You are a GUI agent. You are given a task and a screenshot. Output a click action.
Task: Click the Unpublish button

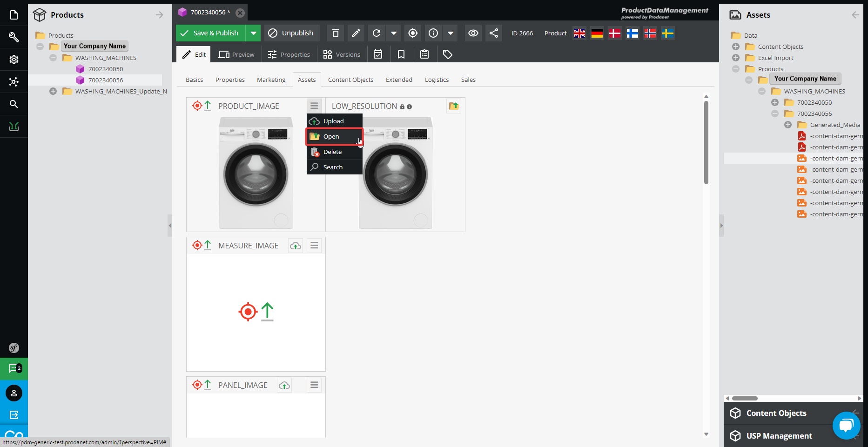coord(292,33)
